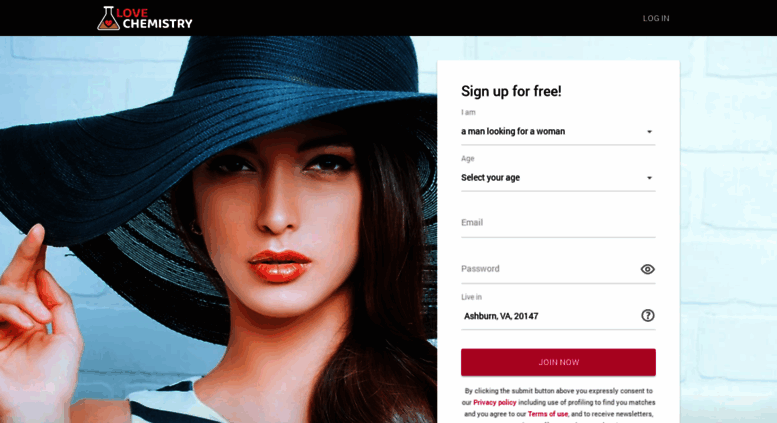The height and width of the screenshot is (423, 777).
Task: Click the 'Age' field label
Action: 467,159
